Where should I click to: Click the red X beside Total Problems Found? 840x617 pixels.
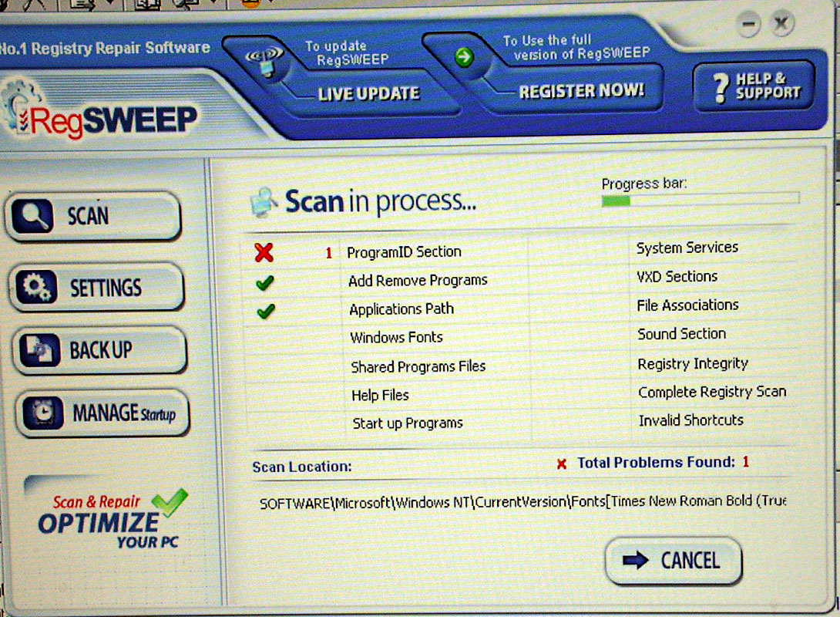[562, 464]
